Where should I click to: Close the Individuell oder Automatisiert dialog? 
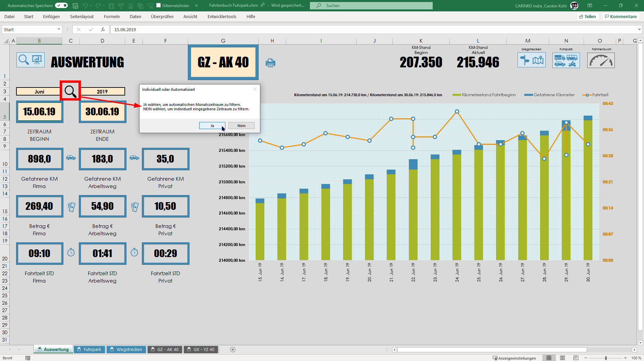point(255,89)
